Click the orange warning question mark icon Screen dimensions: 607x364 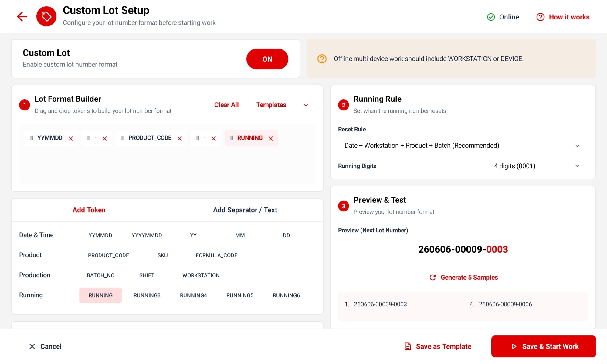(x=322, y=59)
